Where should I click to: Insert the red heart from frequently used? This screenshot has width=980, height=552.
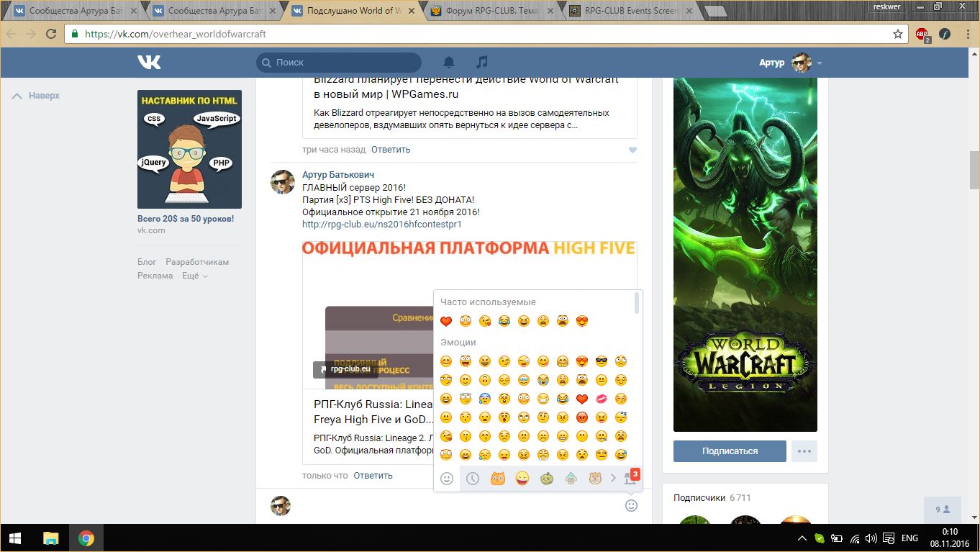click(x=446, y=321)
